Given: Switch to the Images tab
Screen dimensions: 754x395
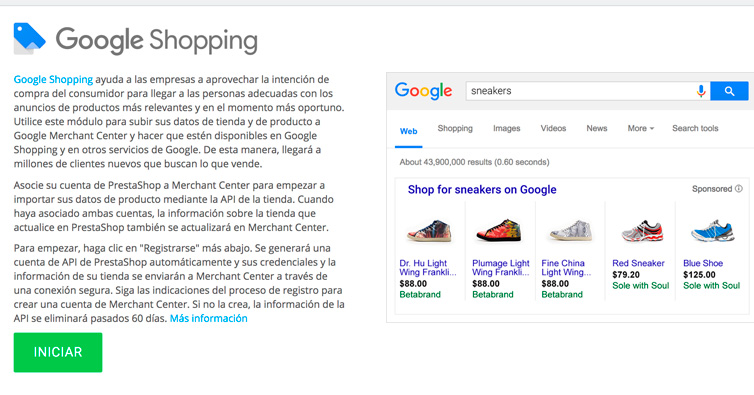Looking at the screenshot, I should (506, 128).
